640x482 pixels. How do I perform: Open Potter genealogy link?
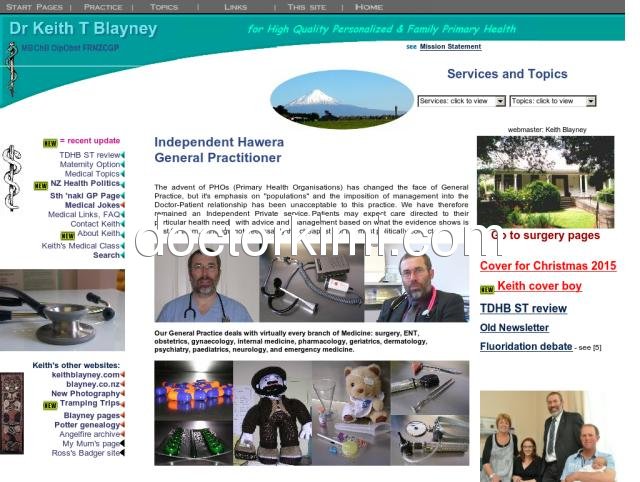click(x=87, y=425)
